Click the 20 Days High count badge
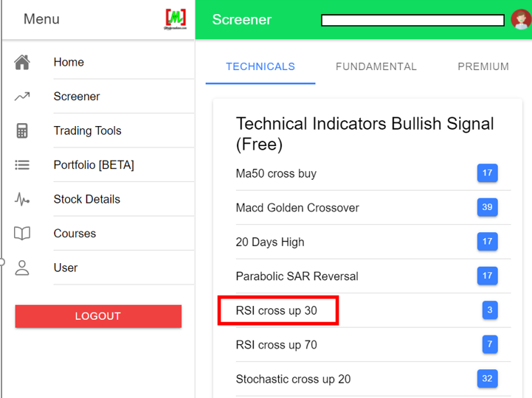The image size is (532, 398). pos(487,242)
